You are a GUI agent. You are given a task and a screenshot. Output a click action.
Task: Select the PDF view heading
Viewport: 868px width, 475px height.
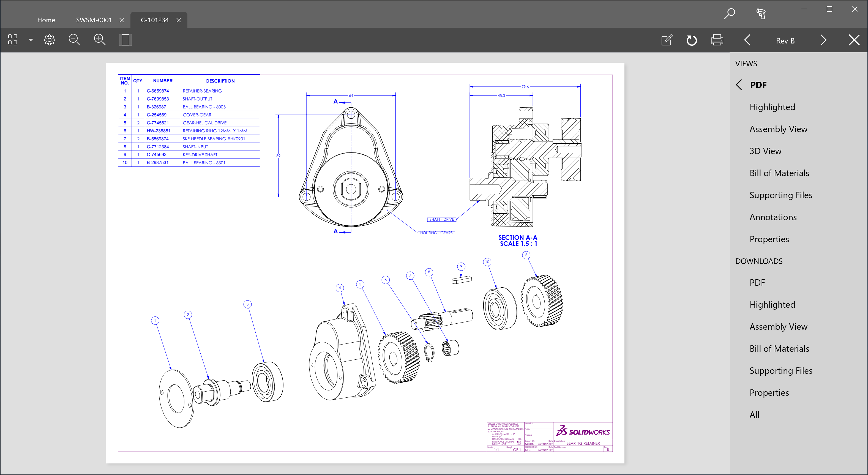pos(758,85)
